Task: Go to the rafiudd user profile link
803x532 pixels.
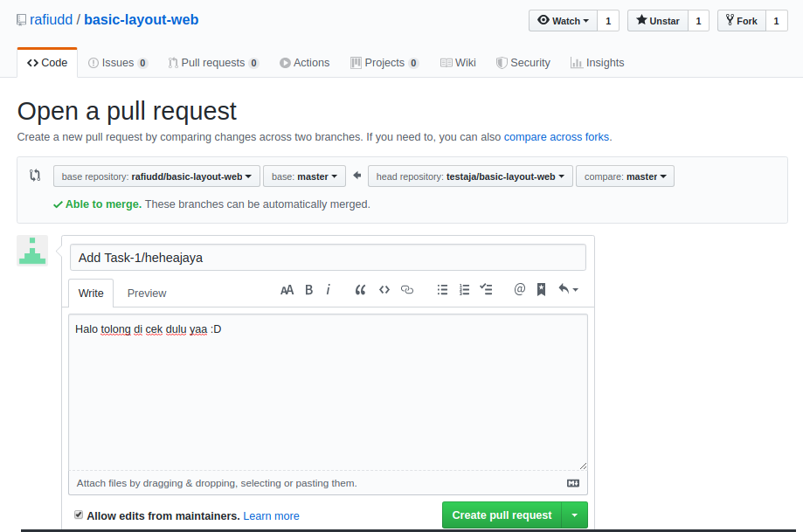Action: [x=52, y=19]
